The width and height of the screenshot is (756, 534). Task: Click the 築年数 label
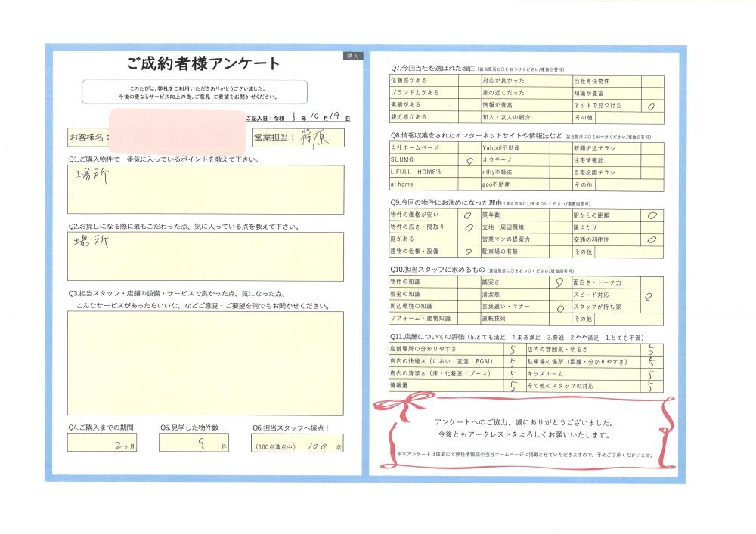[x=491, y=215]
